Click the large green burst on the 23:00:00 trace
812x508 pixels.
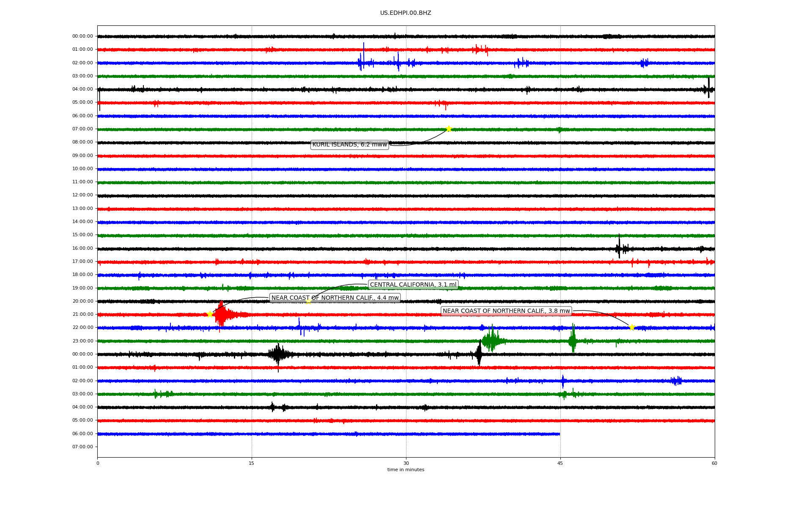coord(491,340)
